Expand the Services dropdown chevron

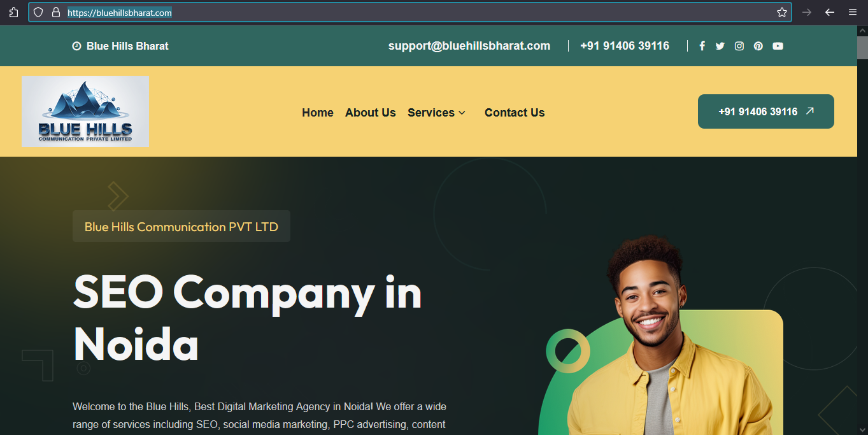[462, 113]
